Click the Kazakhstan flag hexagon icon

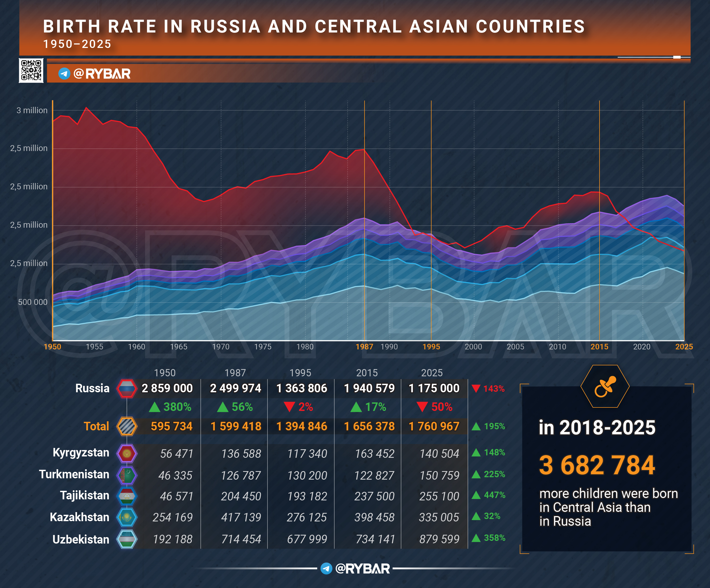pyautogui.click(x=126, y=517)
